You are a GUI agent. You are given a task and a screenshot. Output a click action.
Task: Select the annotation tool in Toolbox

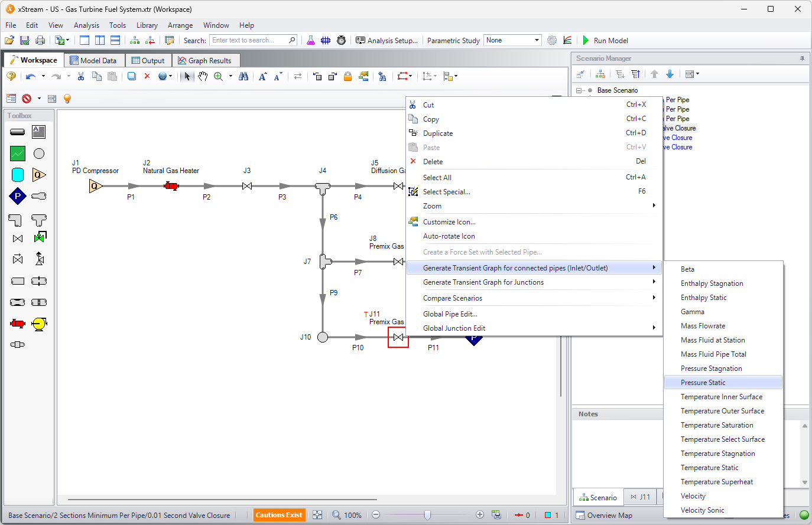(39, 132)
